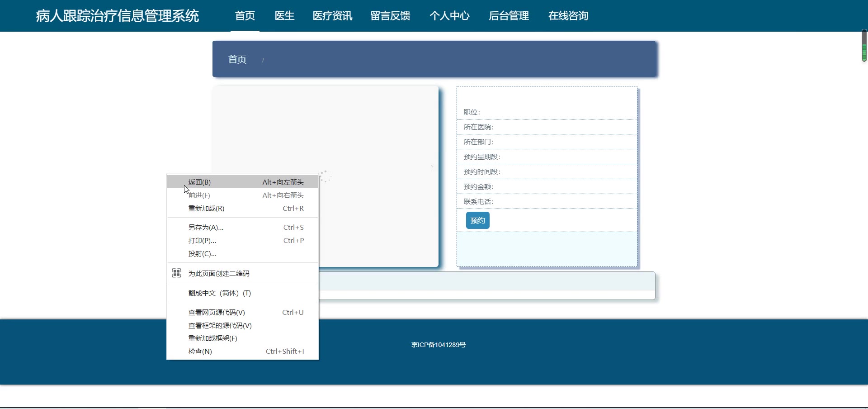Select 返回(B) in the context menu
Screen dimensions: 868x409
point(199,182)
